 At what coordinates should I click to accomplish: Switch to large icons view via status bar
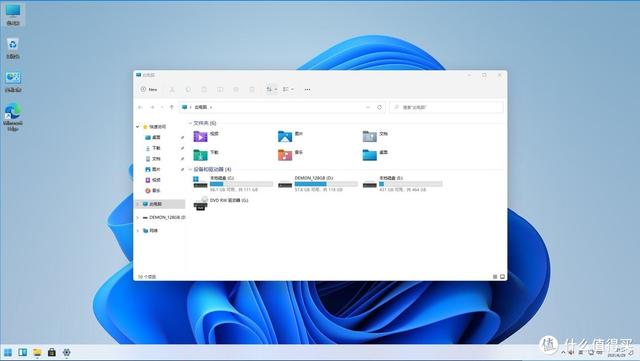pyautogui.click(x=502, y=276)
